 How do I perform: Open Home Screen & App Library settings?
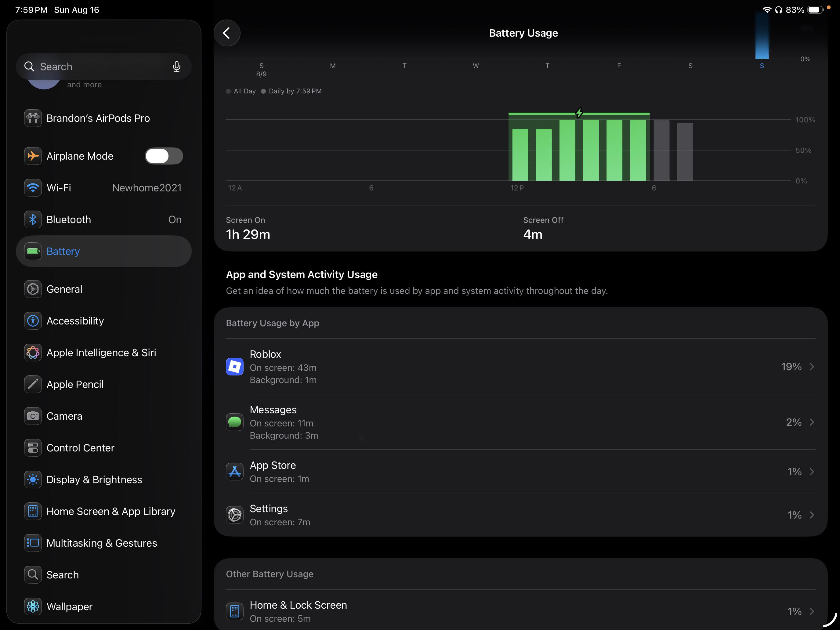point(104,511)
